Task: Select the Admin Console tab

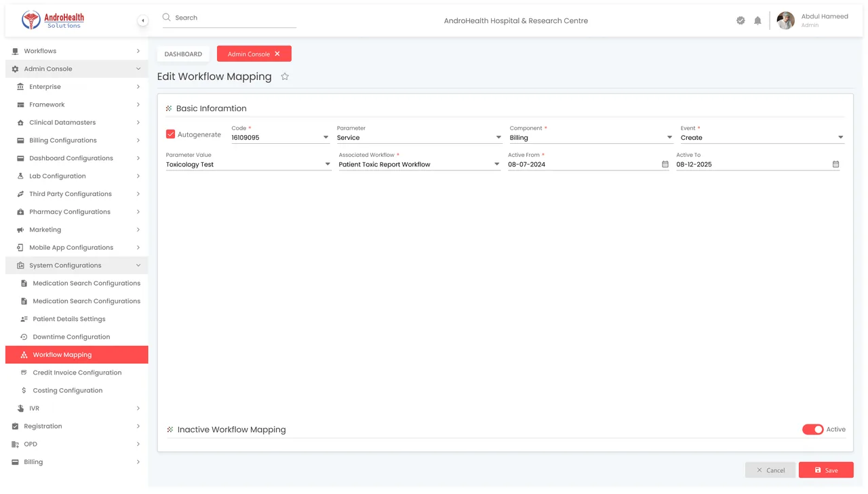Action: 254,54
